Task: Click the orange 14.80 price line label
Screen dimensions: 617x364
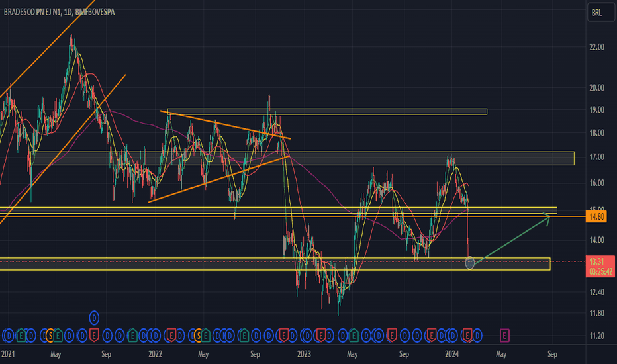Action: [x=596, y=216]
